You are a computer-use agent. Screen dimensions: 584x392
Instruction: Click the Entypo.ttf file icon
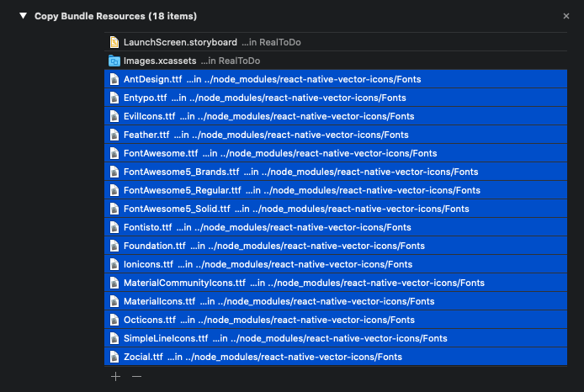click(114, 98)
